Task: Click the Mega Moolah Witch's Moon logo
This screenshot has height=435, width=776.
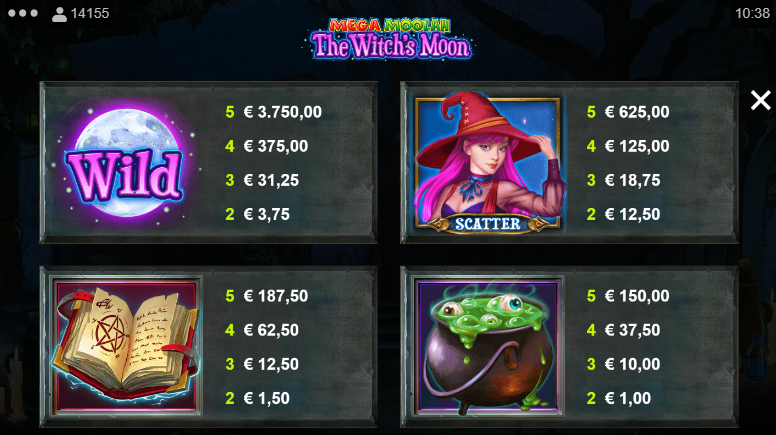Action: point(391,39)
